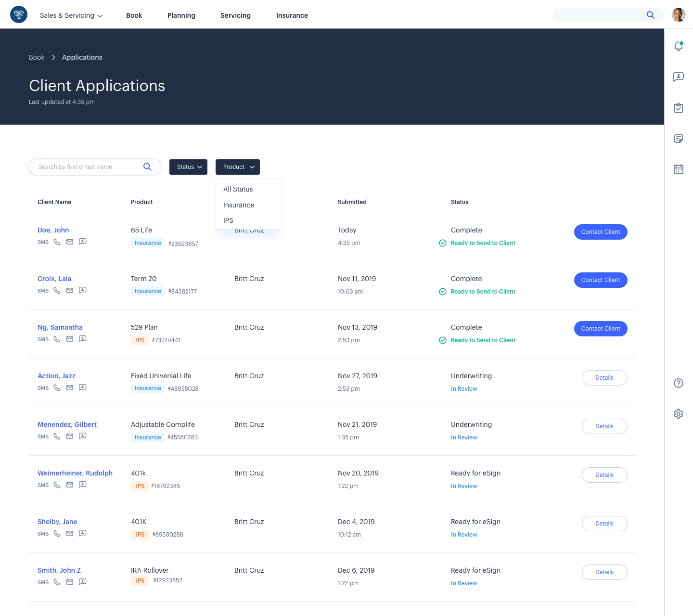
Task: Call Smith, John Z via phone icon
Action: click(x=57, y=582)
